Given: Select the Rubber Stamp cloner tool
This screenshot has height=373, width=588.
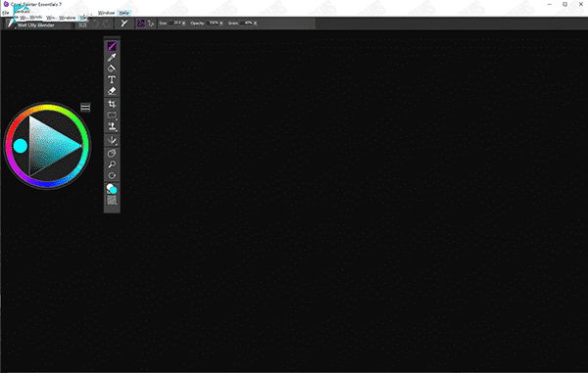Looking at the screenshot, I should click(112, 126).
